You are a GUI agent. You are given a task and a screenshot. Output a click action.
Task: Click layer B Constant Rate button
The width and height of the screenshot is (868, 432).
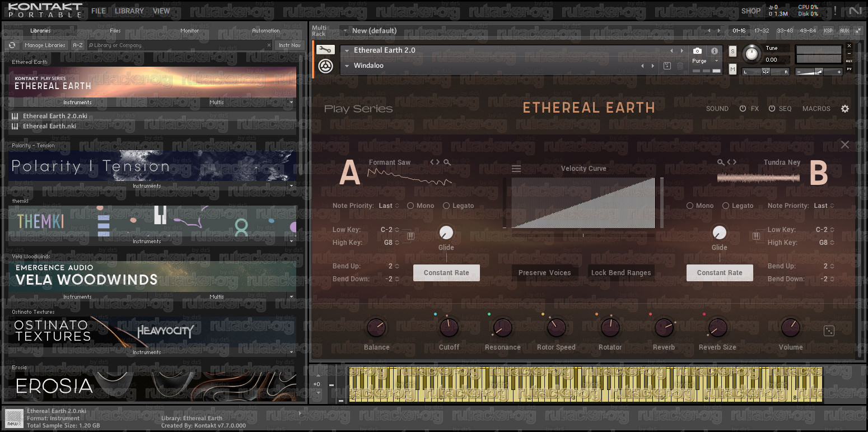click(720, 273)
